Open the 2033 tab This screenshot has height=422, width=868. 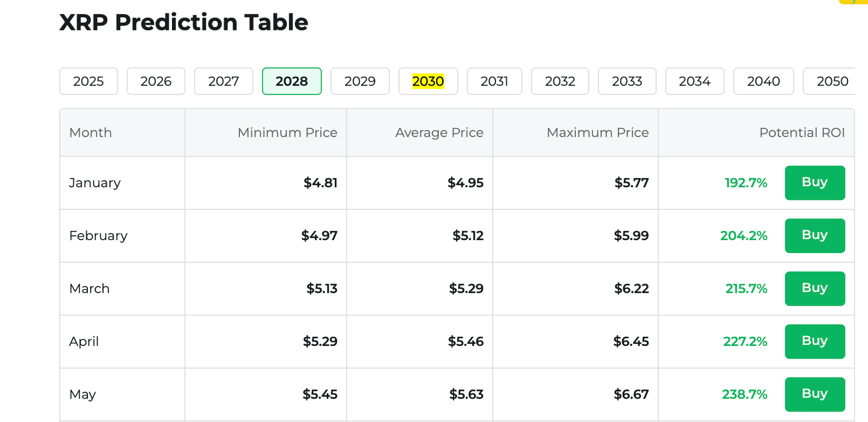click(x=627, y=81)
